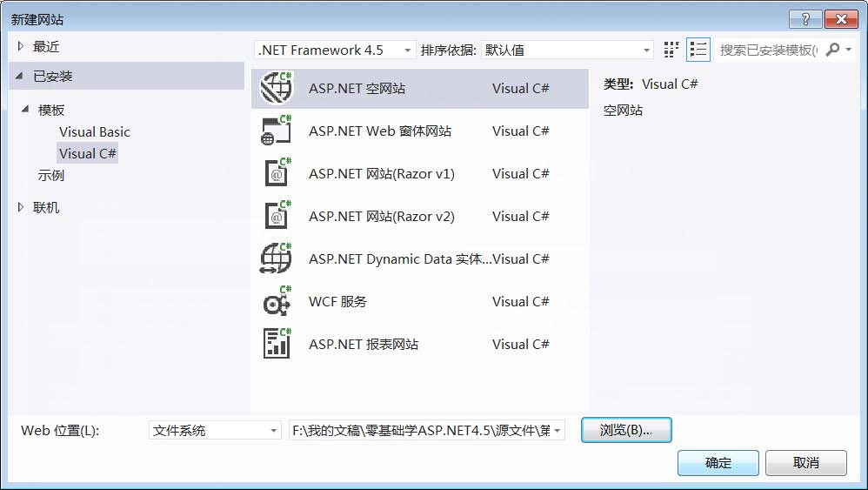This screenshot has height=490, width=868.
Task: Choose the ASP.NET 网站(Razor v2) icon
Action: pos(277,216)
